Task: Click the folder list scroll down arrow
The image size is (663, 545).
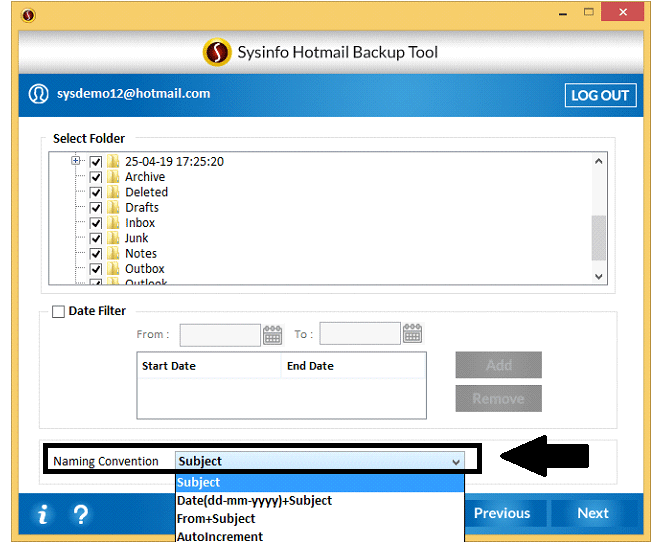Action: click(x=598, y=277)
